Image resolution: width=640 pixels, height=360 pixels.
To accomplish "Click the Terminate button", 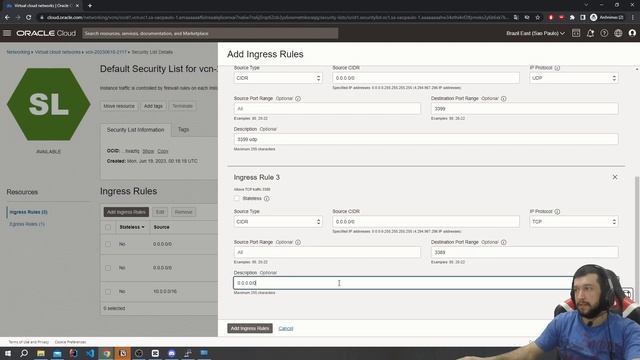I will pyautogui.click(x=182, y=106).
